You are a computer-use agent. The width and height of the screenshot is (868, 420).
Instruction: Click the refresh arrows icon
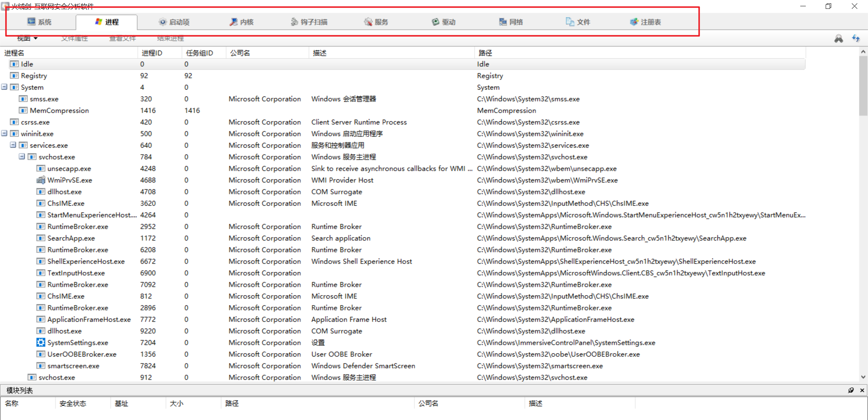[x=856, y=38]
